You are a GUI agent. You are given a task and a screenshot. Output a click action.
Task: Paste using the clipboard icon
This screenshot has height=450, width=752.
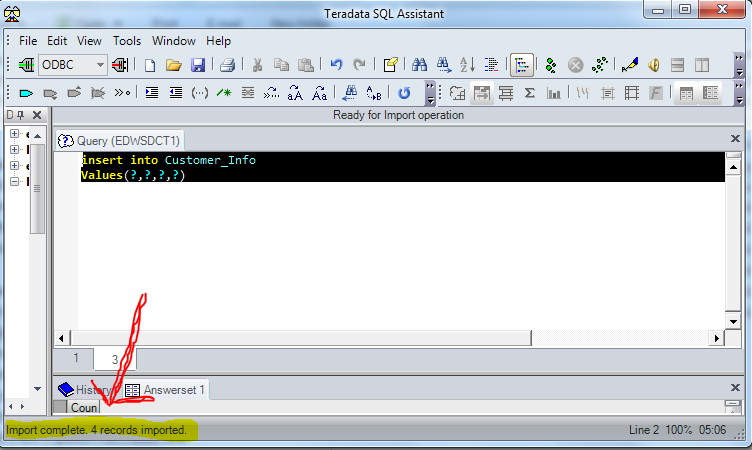click(x=306, y=65)
